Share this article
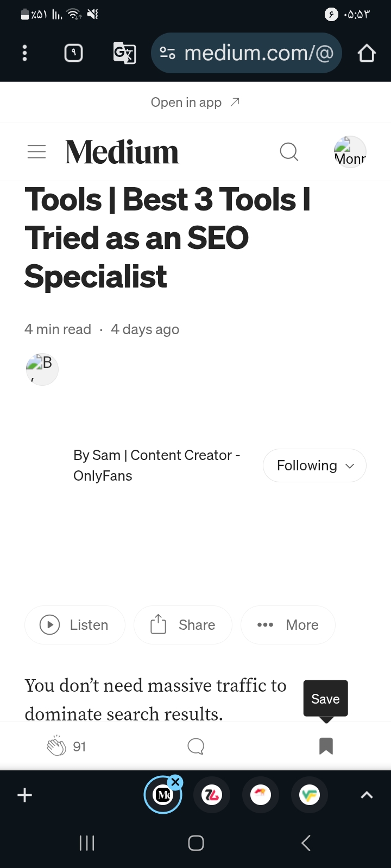The width and height of the screenshot is (391, 868). pos(183,625)
